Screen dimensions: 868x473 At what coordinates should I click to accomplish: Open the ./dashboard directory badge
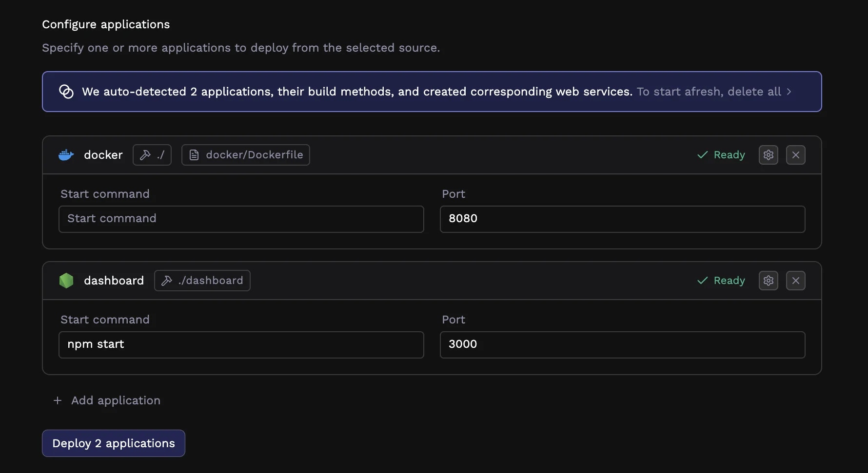coord(202,280)
